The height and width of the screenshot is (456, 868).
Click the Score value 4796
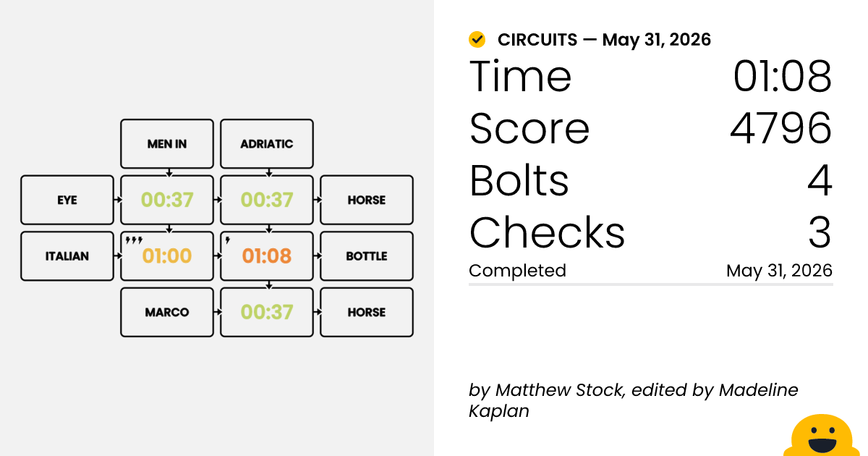click(780, 128)
